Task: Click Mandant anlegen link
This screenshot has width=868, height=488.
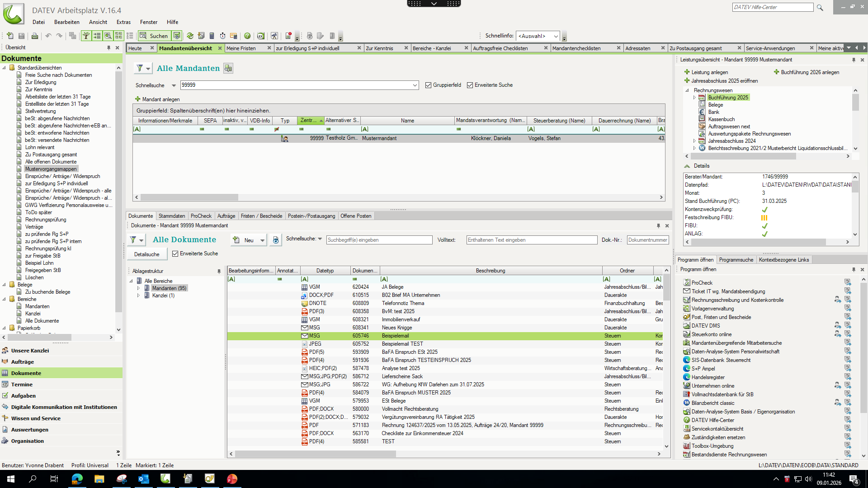Action: point(160,99)
